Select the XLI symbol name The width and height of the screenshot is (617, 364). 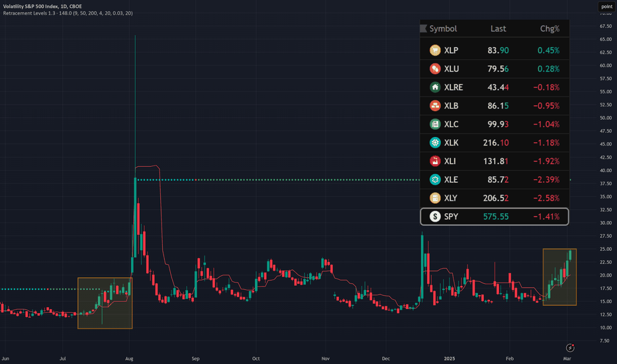click(x=450, y=161)
